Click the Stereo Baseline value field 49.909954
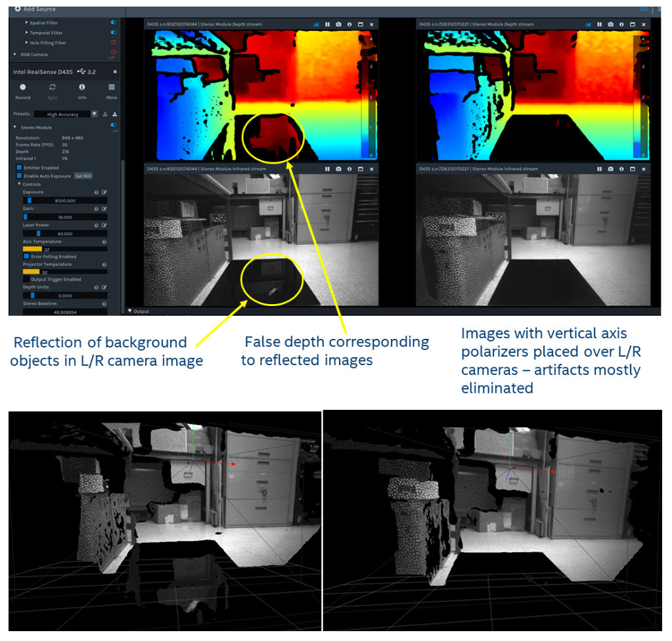Screen dimensions: 672x641 coord(65,312)
